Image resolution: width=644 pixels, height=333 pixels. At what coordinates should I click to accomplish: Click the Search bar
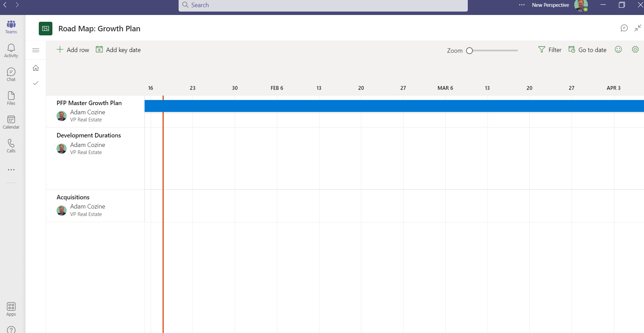323,5
